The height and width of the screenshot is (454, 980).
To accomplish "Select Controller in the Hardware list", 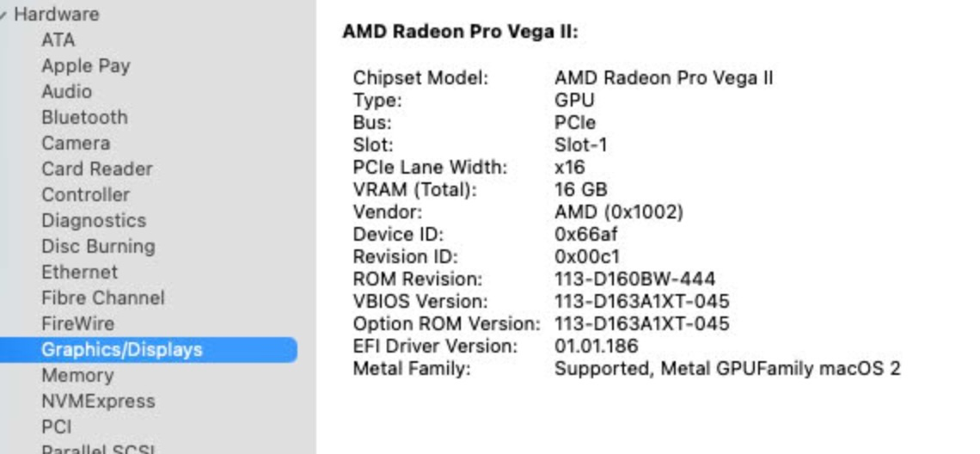I will click(x=85, y=195).
